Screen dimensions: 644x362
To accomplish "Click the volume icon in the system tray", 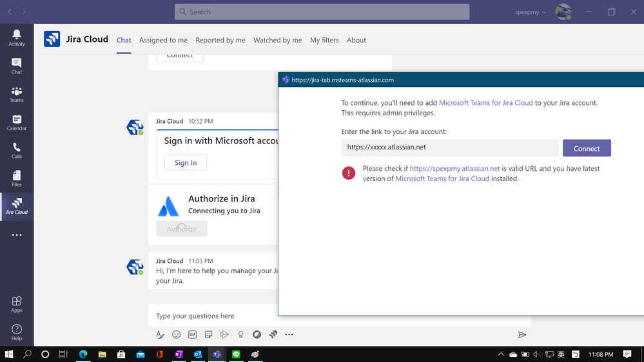I will click(x=537, y=354).
